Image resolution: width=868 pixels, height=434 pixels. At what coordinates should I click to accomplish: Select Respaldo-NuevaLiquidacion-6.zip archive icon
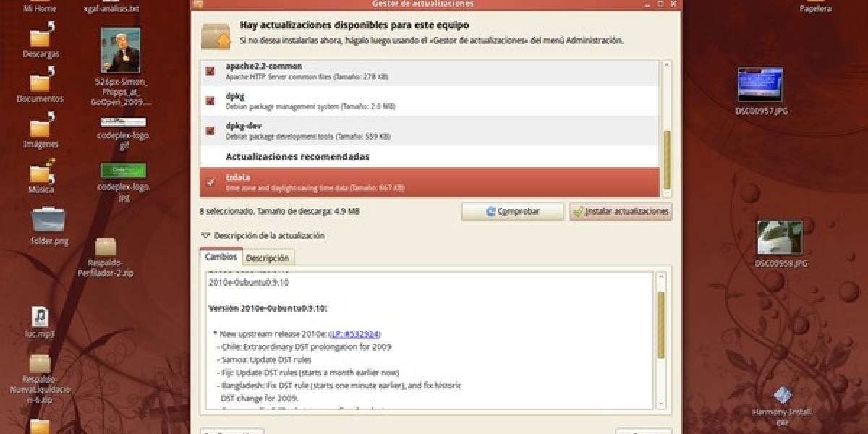(40, 363)
